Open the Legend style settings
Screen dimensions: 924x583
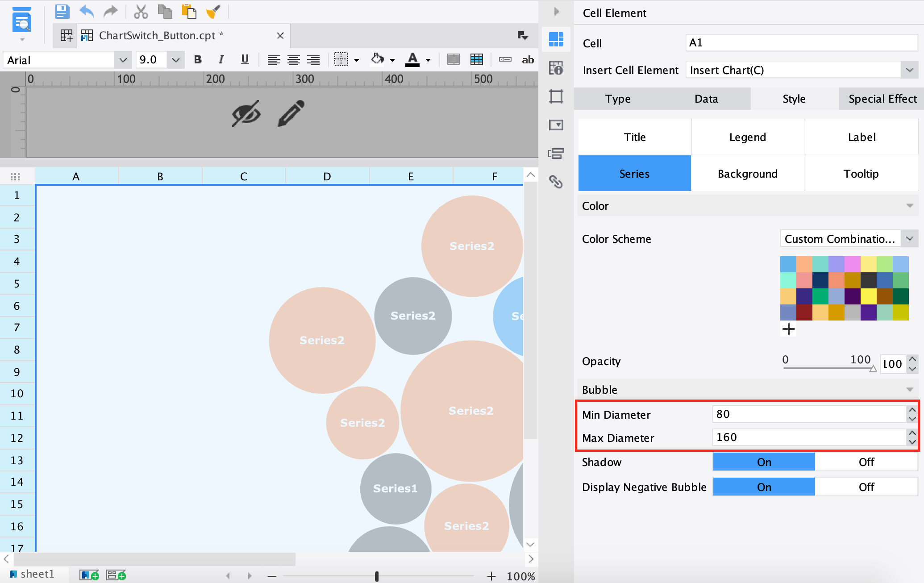point(748,137)
